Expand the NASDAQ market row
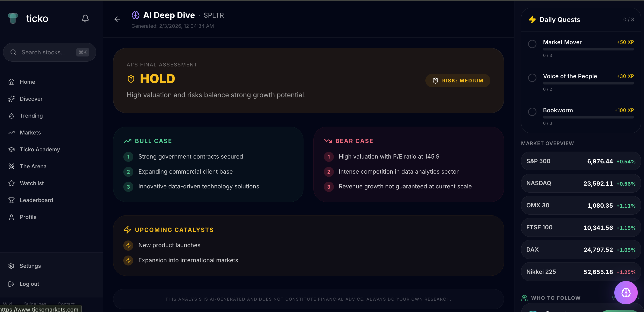644x312 pixels. 580,183
